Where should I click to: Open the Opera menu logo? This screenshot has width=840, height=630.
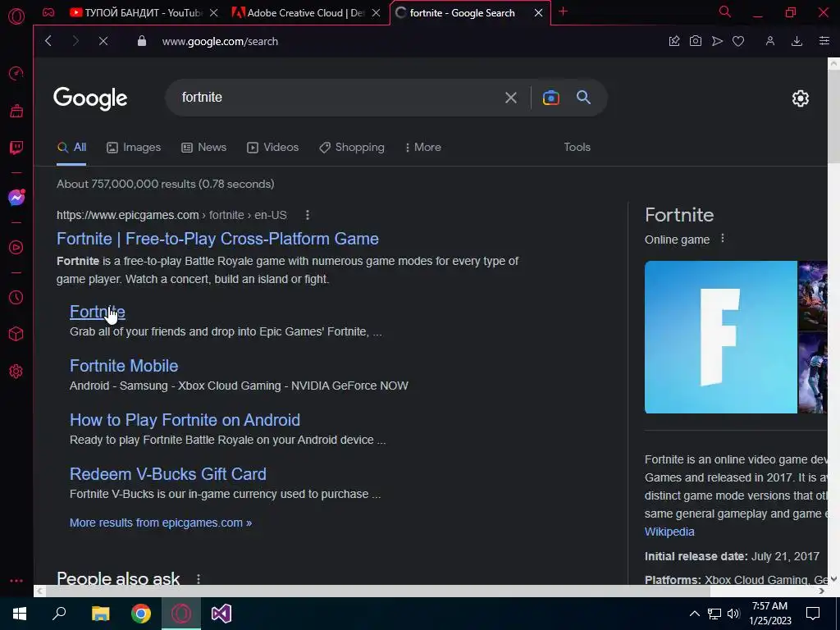[16, 16]
